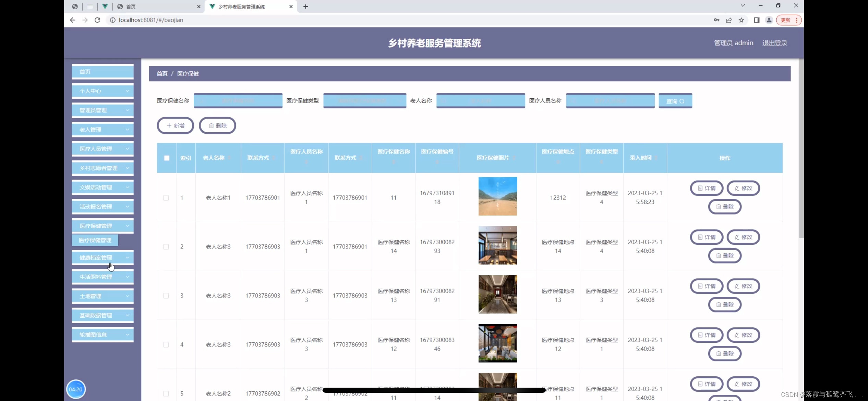The width and height of the screenshot is (868, 401).
Task: Expand 医疗保健管理 sidebar menu
Action: 102,225
